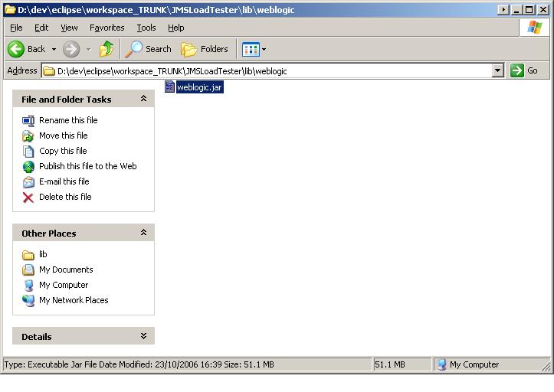
Task: Click the Publish to Web globe icon
Action: (x=28, y=166)
